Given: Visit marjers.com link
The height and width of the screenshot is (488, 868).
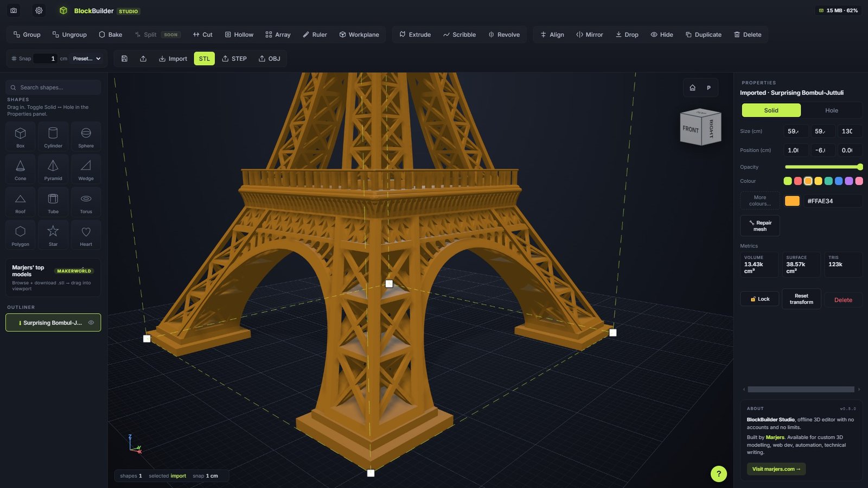Looking at the screenshot, I should (x=776, y=469).
